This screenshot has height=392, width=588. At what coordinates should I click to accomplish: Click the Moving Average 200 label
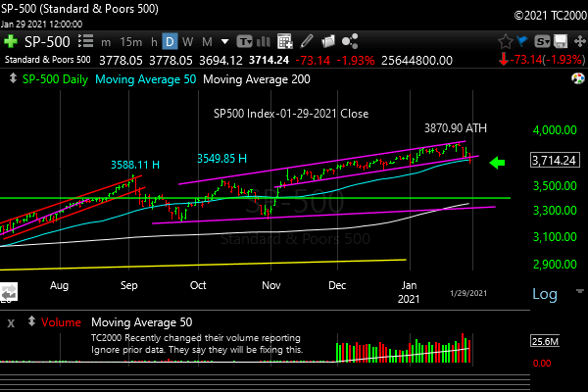[x=247, y=77]
